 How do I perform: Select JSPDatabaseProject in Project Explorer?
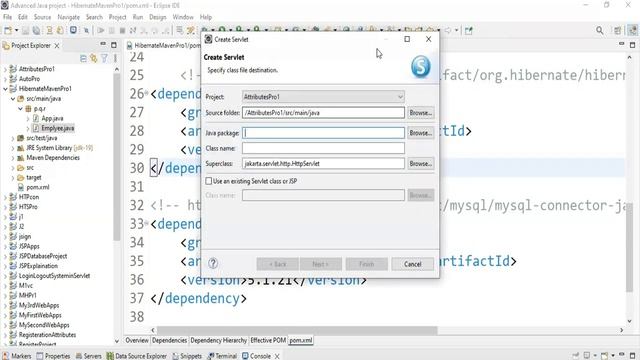(x=43, y=256)
